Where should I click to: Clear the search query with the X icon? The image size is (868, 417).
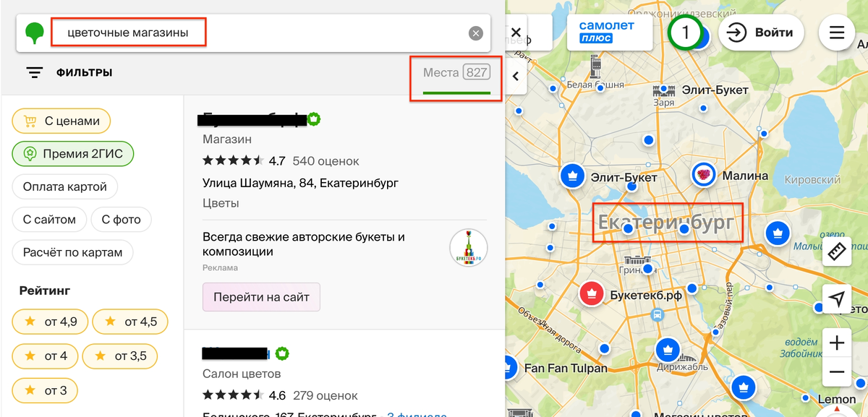[475, 33]
